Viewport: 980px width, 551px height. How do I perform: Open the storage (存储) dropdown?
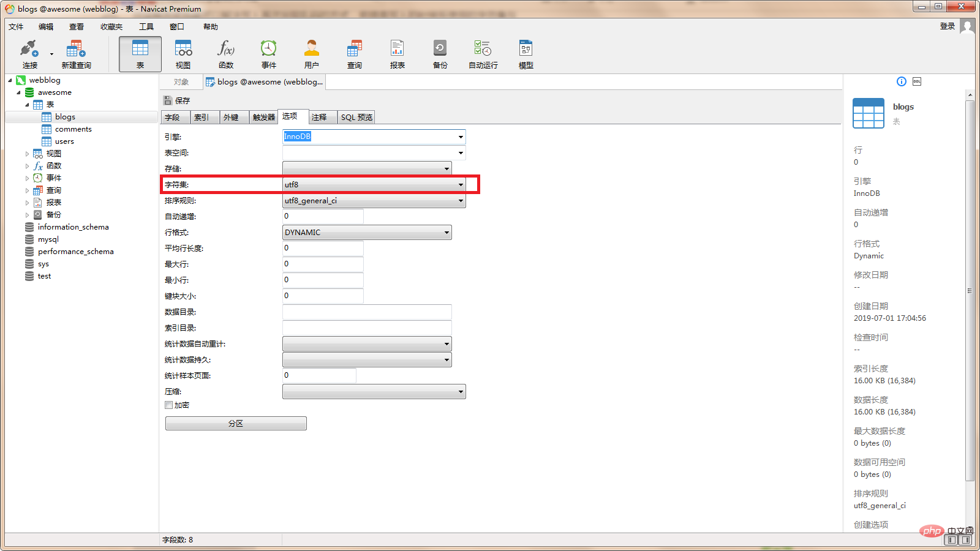tap(447, 168)
